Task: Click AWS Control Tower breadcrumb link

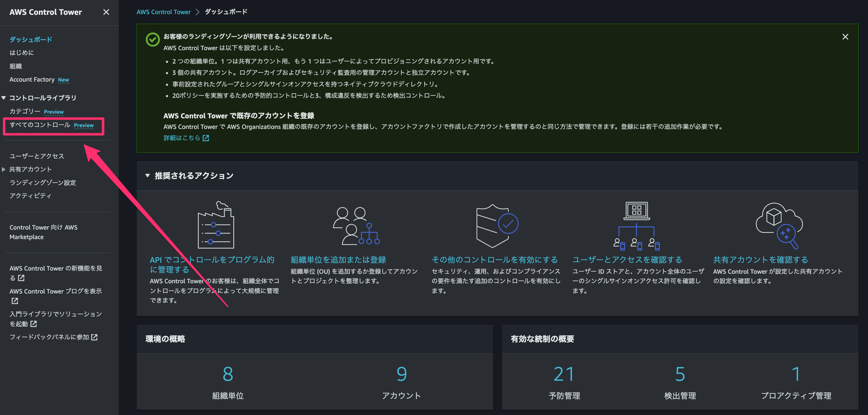Action: tap(163, 12)
